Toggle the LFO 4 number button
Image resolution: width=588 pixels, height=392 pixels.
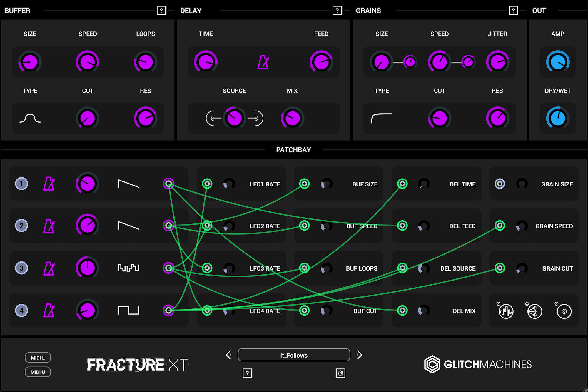(21, 310)
